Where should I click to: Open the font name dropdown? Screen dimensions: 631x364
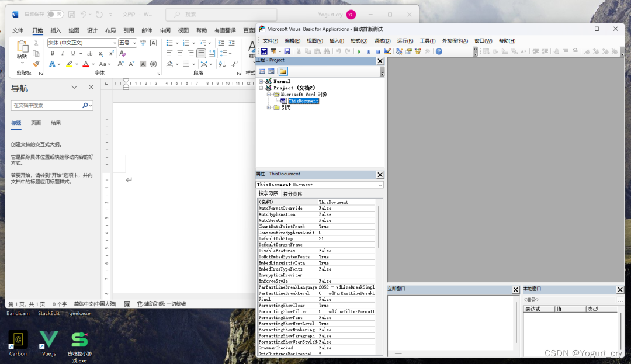[x=115, y=43]
